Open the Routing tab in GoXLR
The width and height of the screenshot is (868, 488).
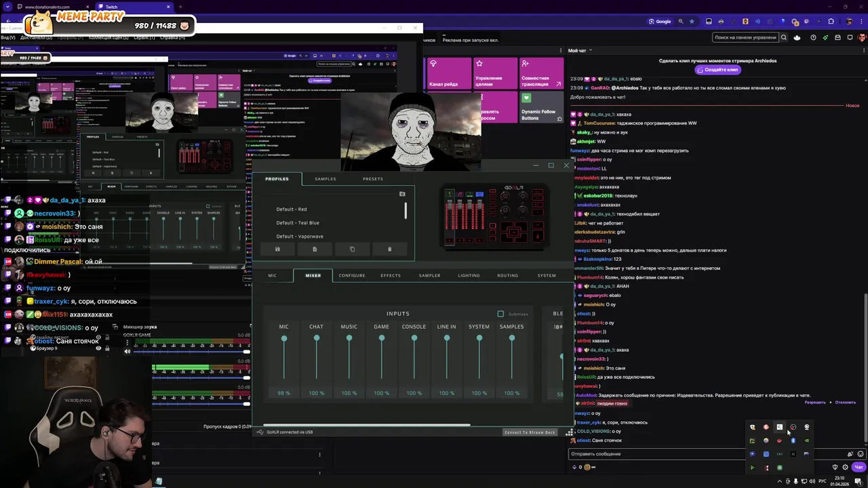pyautogui.click(x=507, y=275)
